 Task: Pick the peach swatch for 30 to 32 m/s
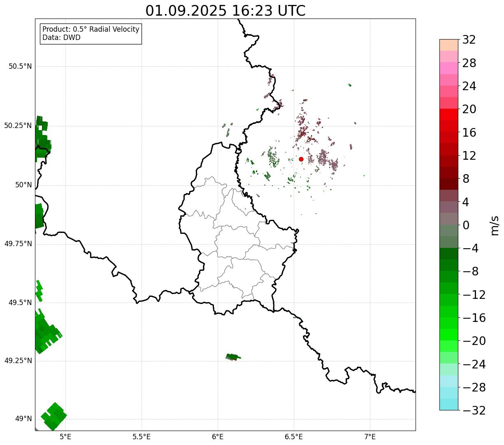[x=449, y=45]
